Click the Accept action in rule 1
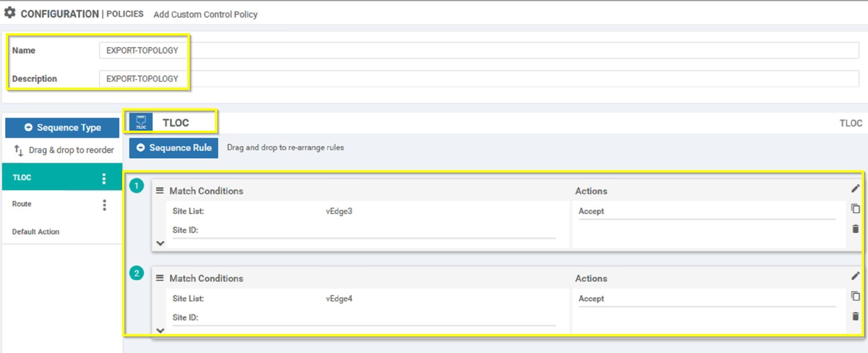This screenshot has width=868, height=353. pyautogui.click(x=591, y=211)
